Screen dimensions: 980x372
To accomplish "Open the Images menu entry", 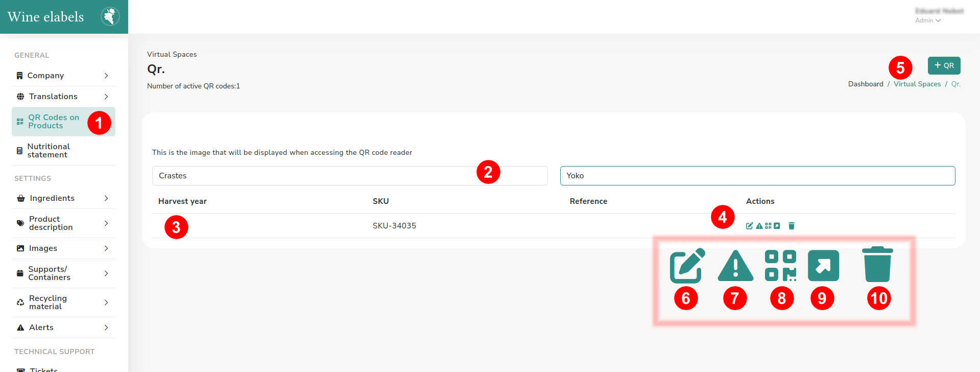I will tap(63, 248).
